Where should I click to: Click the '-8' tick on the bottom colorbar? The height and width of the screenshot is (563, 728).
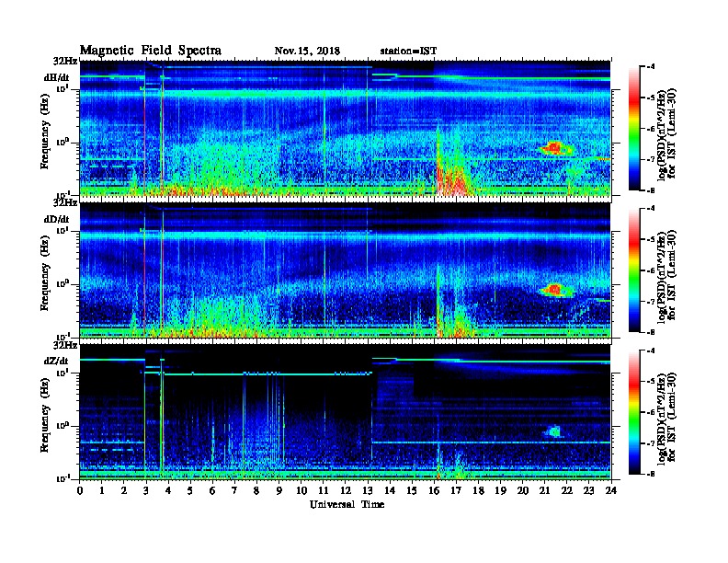click(650, 474)
